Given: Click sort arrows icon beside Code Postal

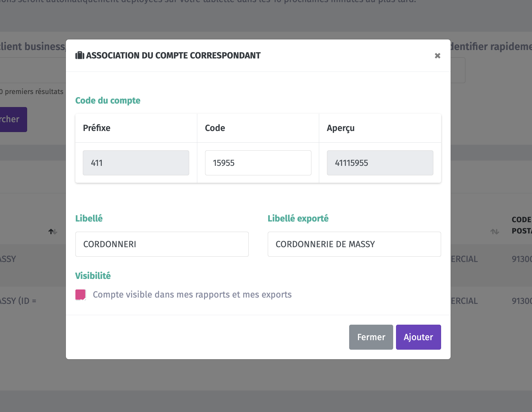Looking at the screenshot, I should click(495, 231).
